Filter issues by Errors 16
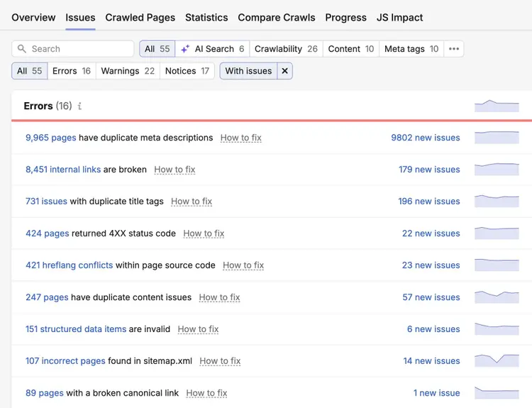Image resolution: width=532 pixels, height=408 pixels. [x=72, y=71]
